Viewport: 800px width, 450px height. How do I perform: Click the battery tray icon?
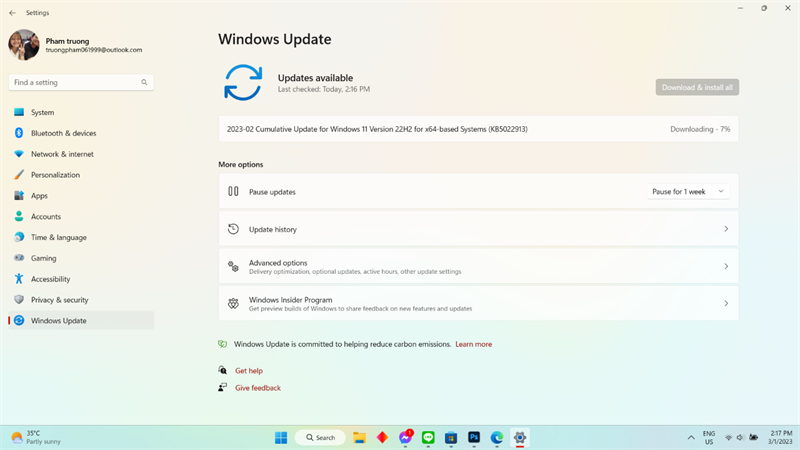pyautogui.click(x=753, y=438)
